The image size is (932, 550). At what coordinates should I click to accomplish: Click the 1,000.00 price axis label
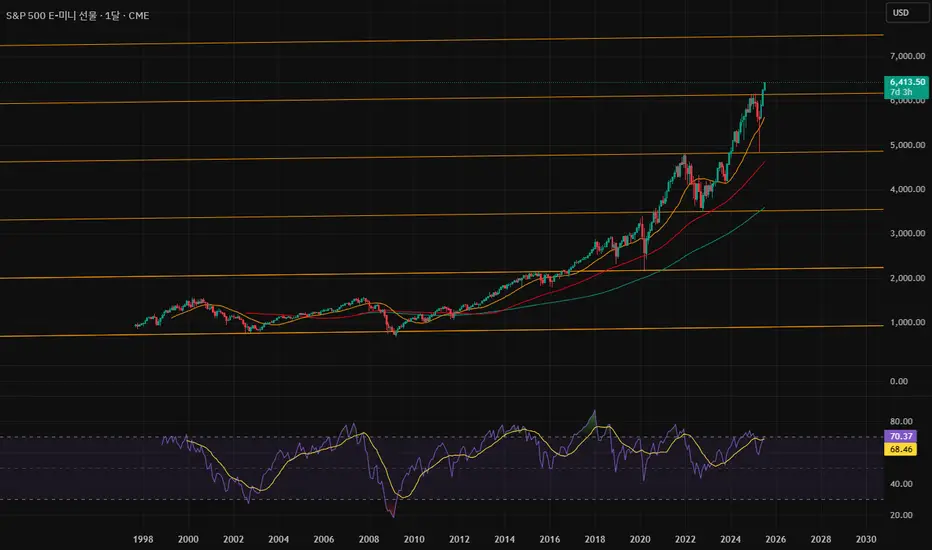907,322
